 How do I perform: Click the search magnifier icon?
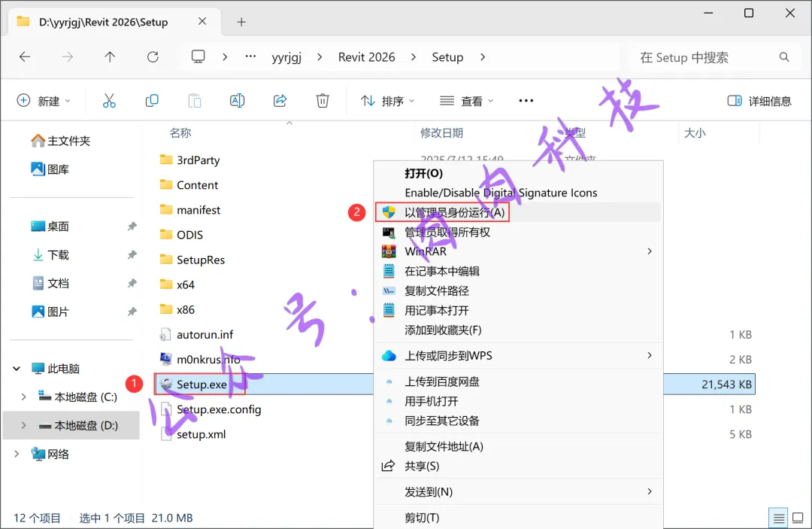[784, 57]
